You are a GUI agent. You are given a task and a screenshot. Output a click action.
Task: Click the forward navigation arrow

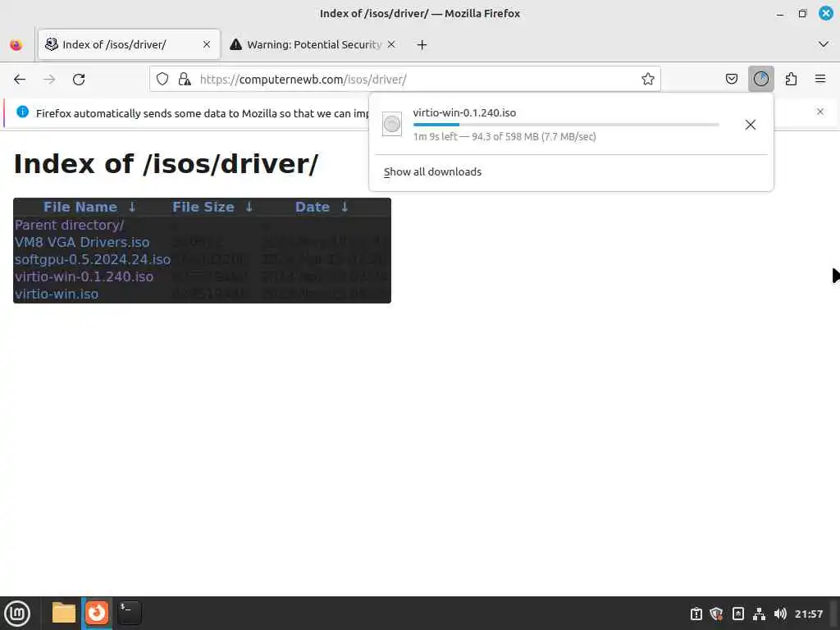(x=49, y=80)
